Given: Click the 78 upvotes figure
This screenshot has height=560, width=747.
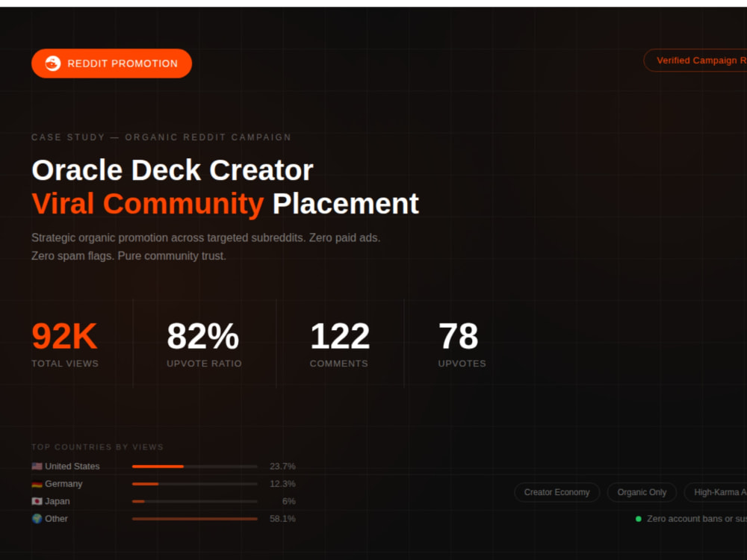Looking at the screenshot, I should [x=459, y=336].
